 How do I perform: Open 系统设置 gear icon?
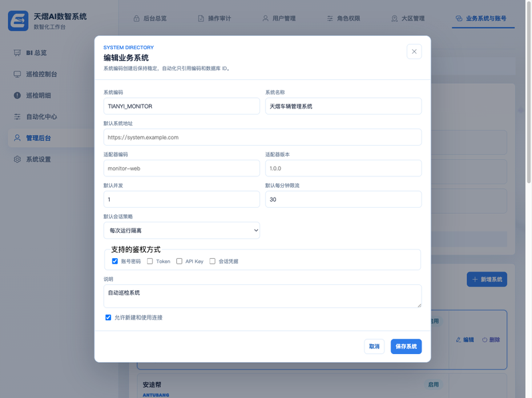(17, 159)
